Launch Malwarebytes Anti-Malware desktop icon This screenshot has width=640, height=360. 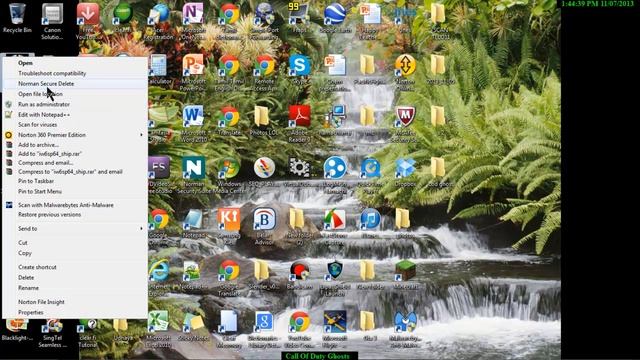(405, 329)
